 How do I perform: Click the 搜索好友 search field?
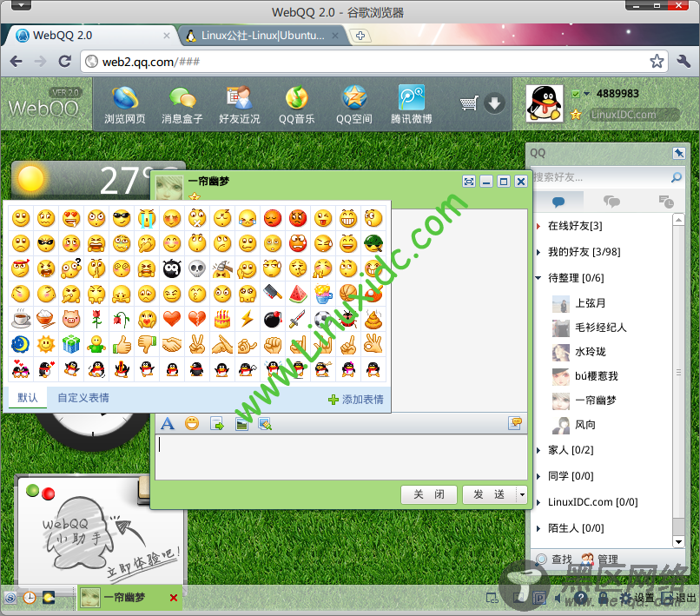point(600,177)
